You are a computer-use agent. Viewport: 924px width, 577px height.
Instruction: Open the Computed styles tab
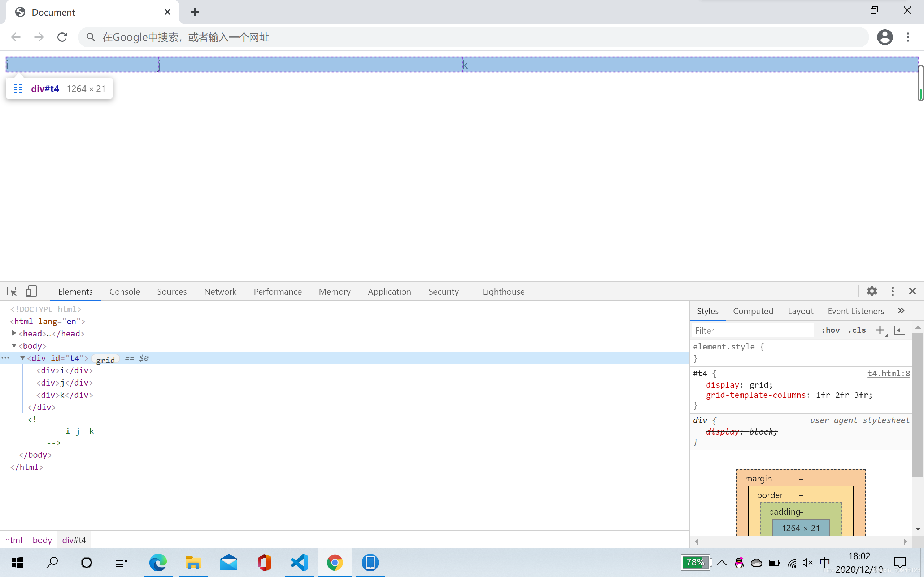(x=753, y=311)
